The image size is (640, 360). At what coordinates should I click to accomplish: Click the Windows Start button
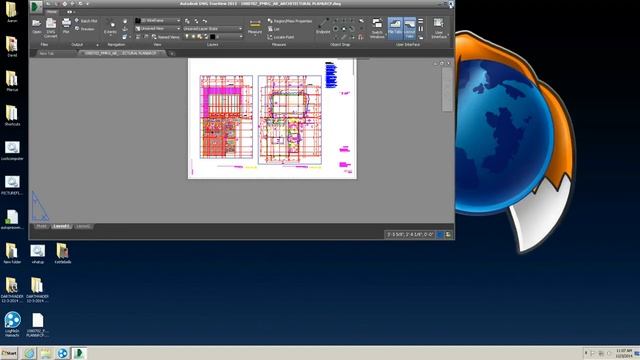9,353
